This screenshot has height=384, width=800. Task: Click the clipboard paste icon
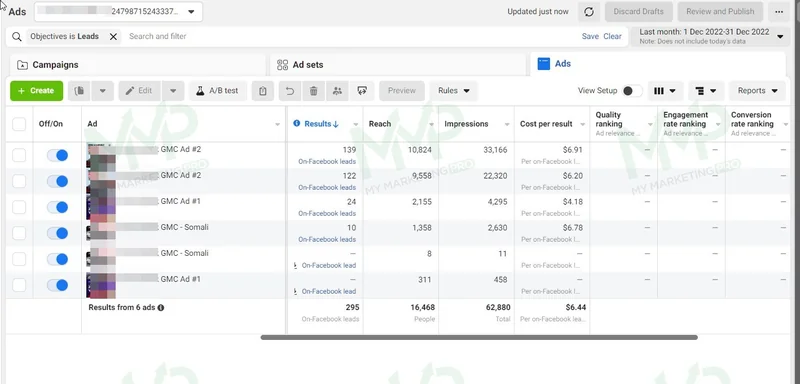(x=263, y=91)
